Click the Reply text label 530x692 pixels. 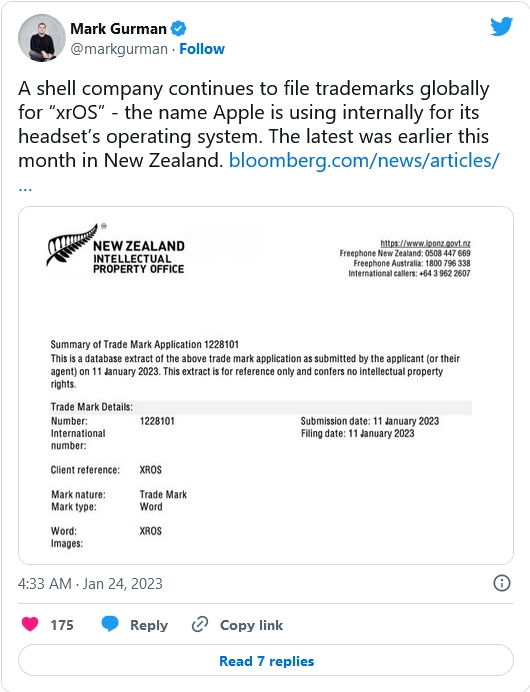coord(149,625)
